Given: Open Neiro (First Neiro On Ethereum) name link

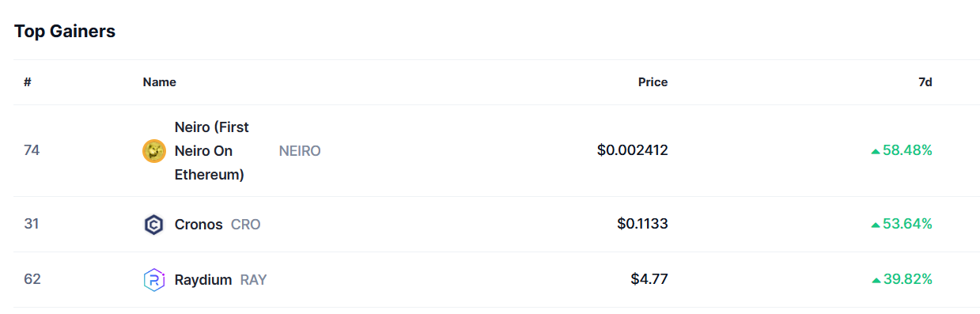Looking at the screenshot, I should point(212,150).
